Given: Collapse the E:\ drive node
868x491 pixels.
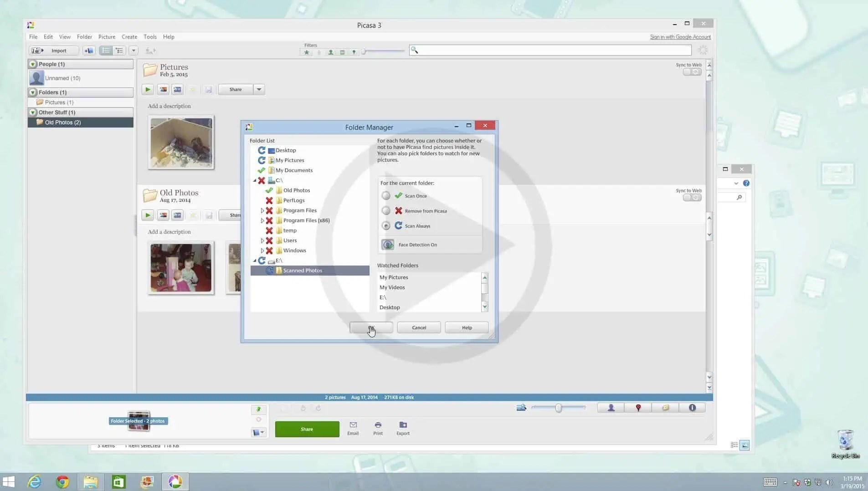Looking at the screenshot, I should [x=255, y=261].
